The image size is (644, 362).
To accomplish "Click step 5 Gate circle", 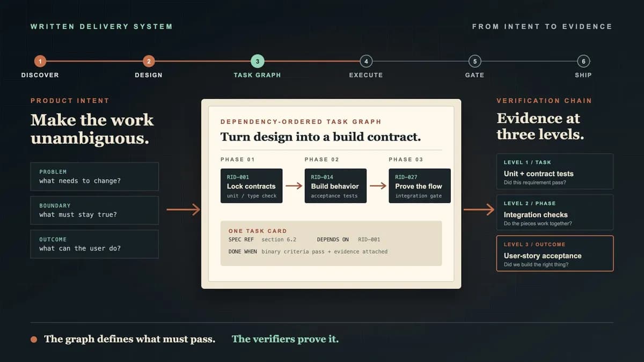I will click(474, 61).
